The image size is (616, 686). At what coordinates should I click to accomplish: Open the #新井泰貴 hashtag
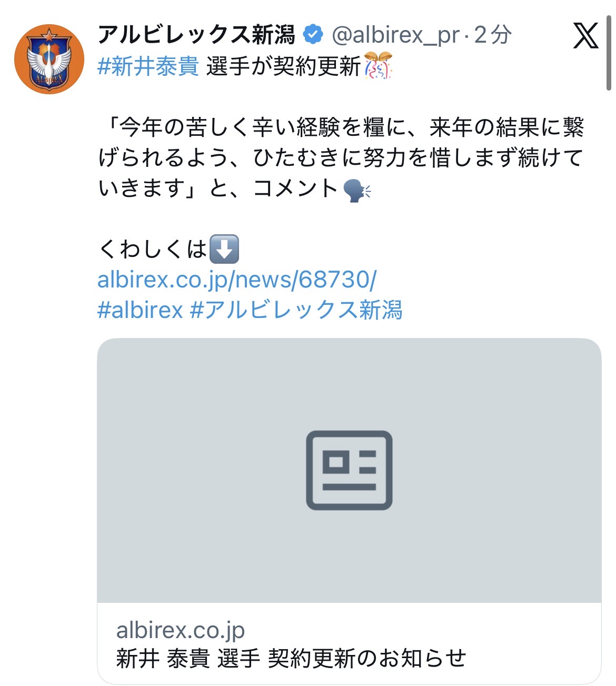point(148,66)
